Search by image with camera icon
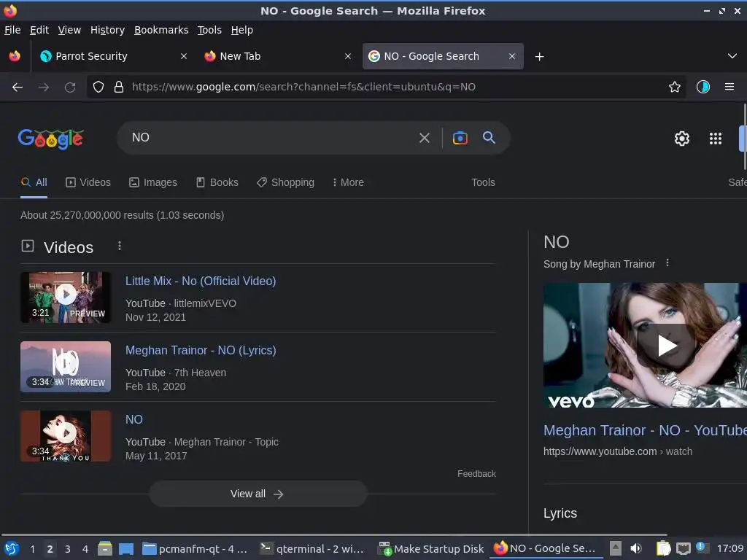 [x=460, y=138]
